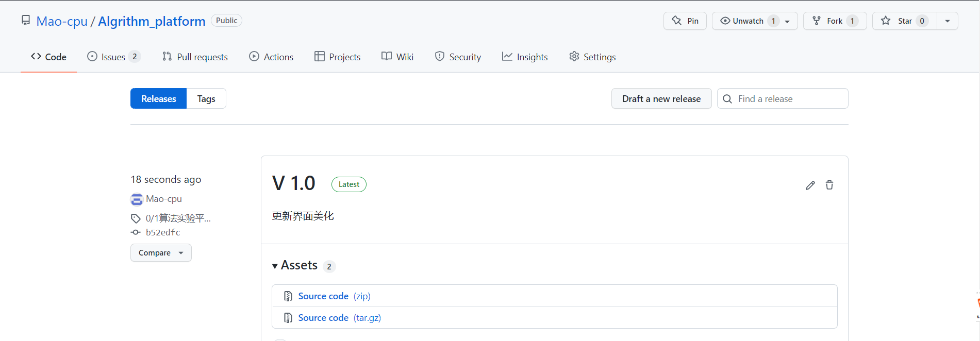Click the pin icon on Pin button
The height and width of the screenshot is (341, 980).
[x=677, y=21]
